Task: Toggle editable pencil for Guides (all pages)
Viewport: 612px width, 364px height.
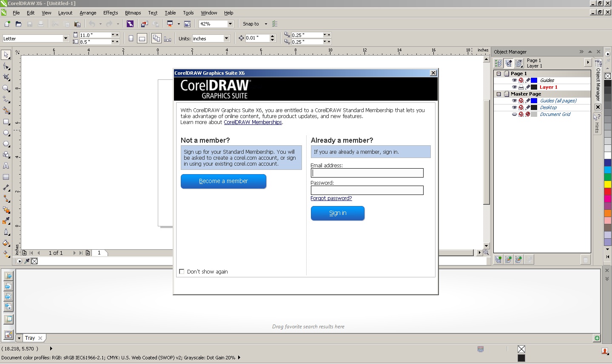Action: tap(528, 101)
